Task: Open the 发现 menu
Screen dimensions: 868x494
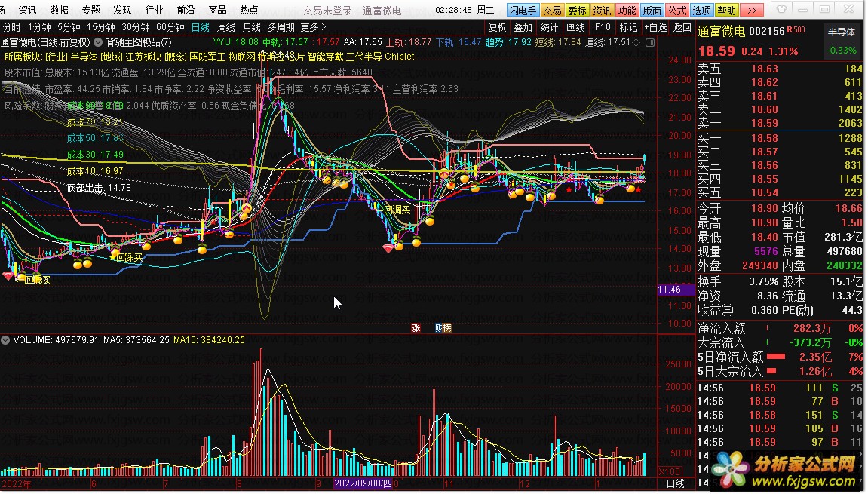Action: click(x=122, y=10)
